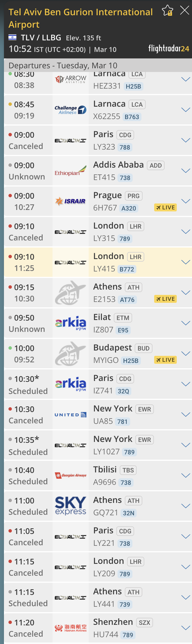Expand the LY323 Paris flight details
The width and height of the screenshot is (192, 644).
(186, 140)
